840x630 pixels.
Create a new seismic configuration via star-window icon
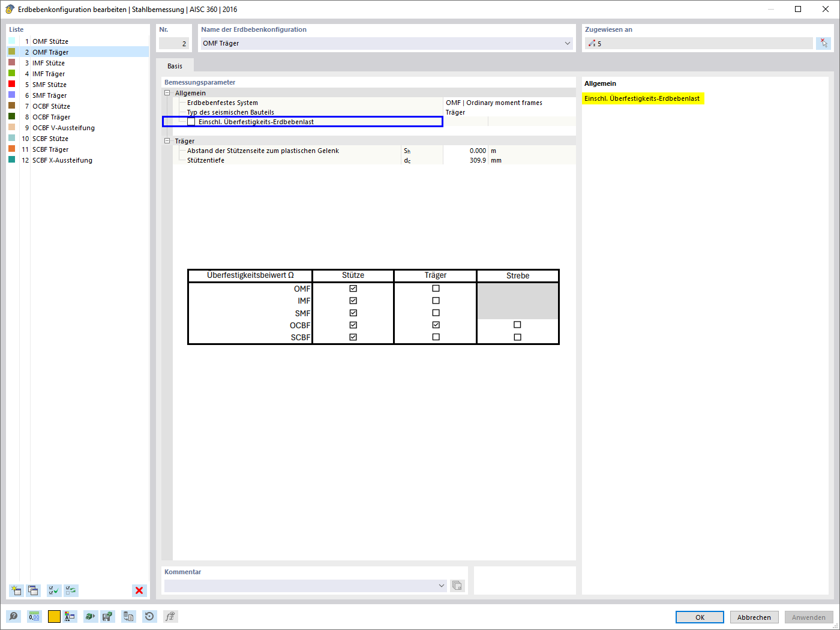16,590
